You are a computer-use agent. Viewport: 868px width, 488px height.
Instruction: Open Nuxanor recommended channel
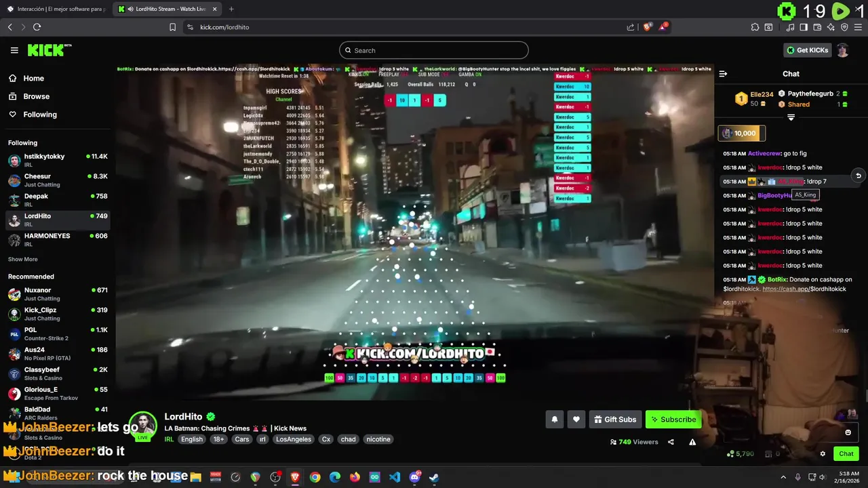coord(58,293)
